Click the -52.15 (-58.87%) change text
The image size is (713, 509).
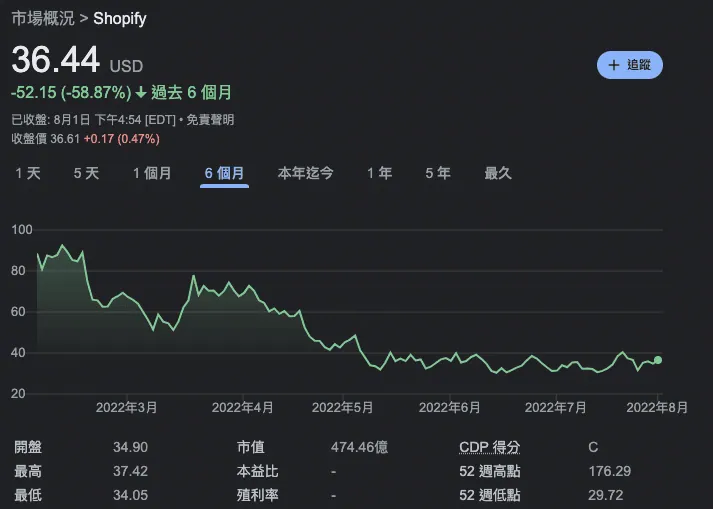[x=71, y=92]
